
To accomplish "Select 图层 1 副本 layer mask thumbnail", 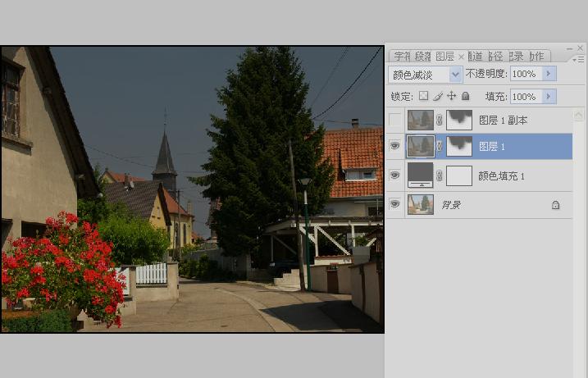I will pyautogui.click(x=459, y=120).
